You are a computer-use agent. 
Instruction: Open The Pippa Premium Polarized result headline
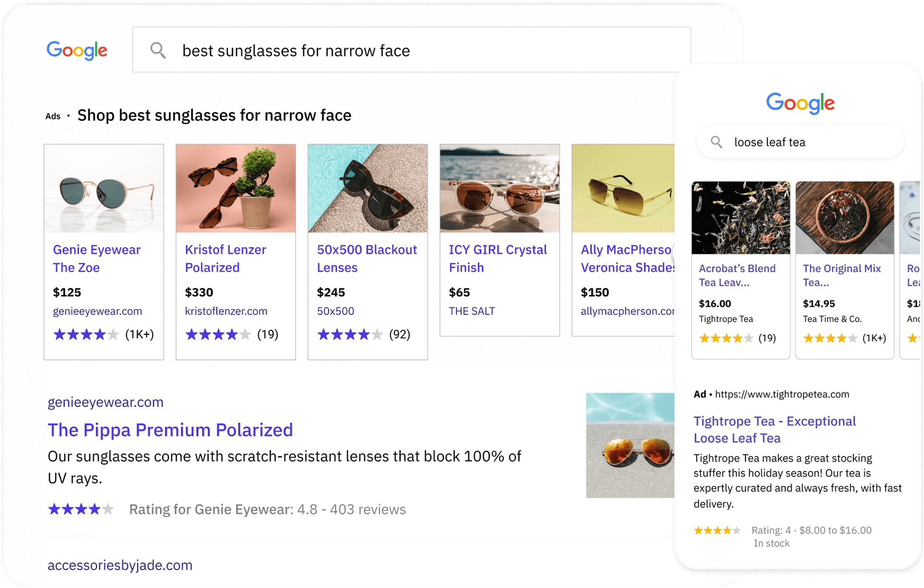click(x=170, y=430)
